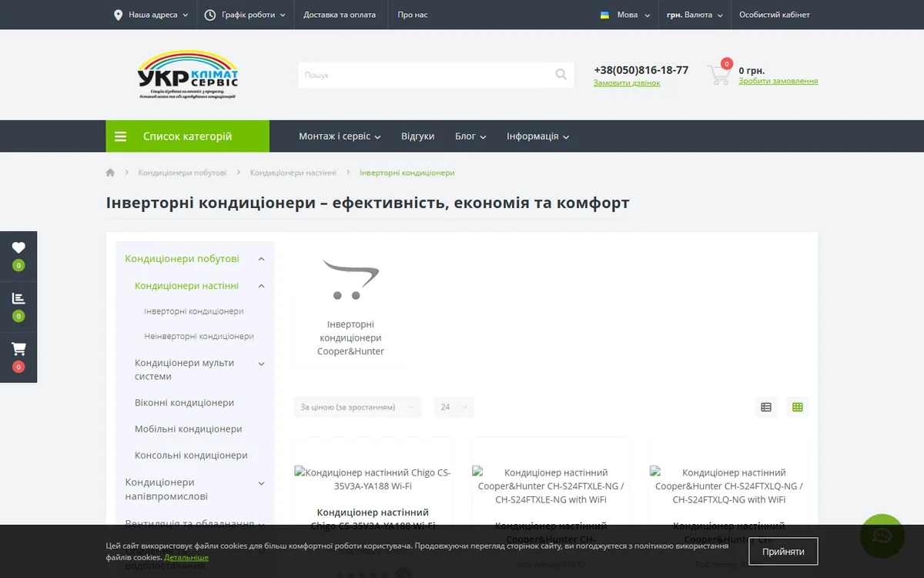The image size is (924, 578).
Task: Open the Про нас page
Action: tap(413, 15)
